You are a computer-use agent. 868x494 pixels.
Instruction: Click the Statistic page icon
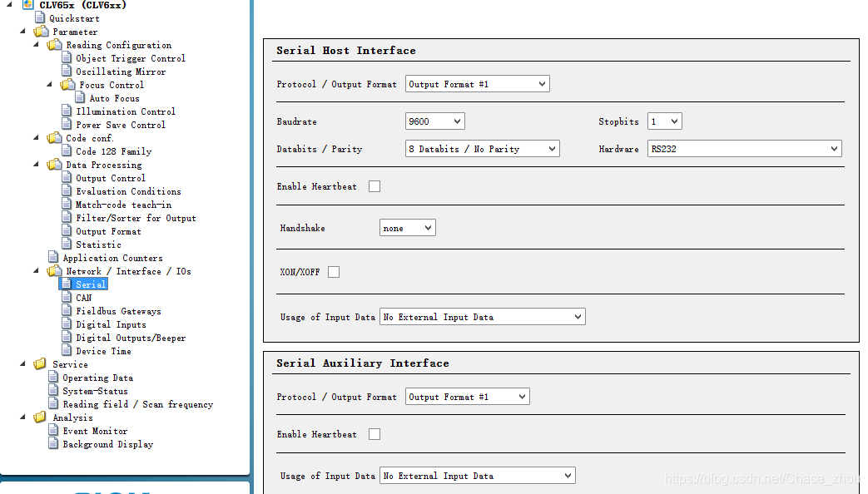click(x=67, y=244)
